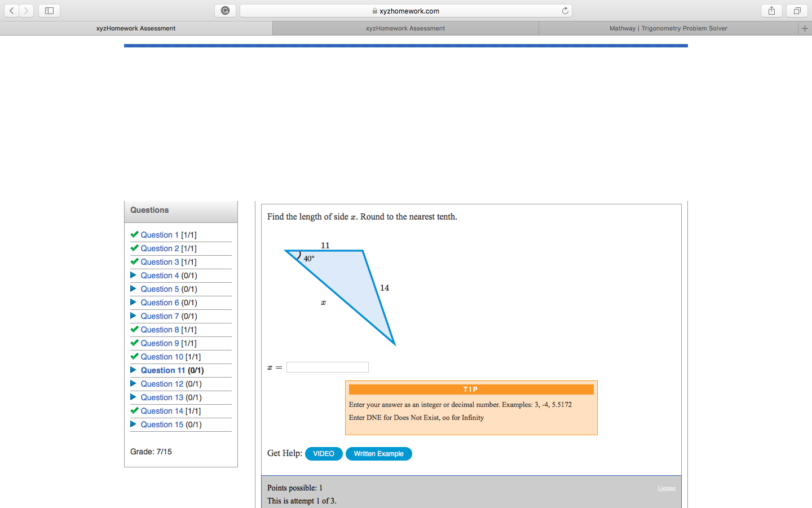Viewport: 812px width, 508px height.
Task: Open the browser sidebar panel icon
Action: pos(49,10)
